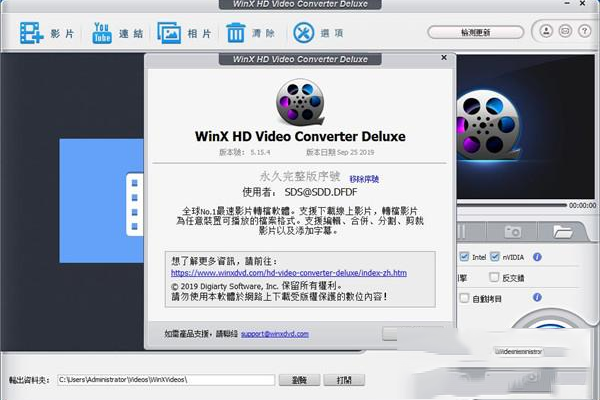The image size is (600, 400).
Task: Click the open (打開) output folder button
Action: click(344, 380)
